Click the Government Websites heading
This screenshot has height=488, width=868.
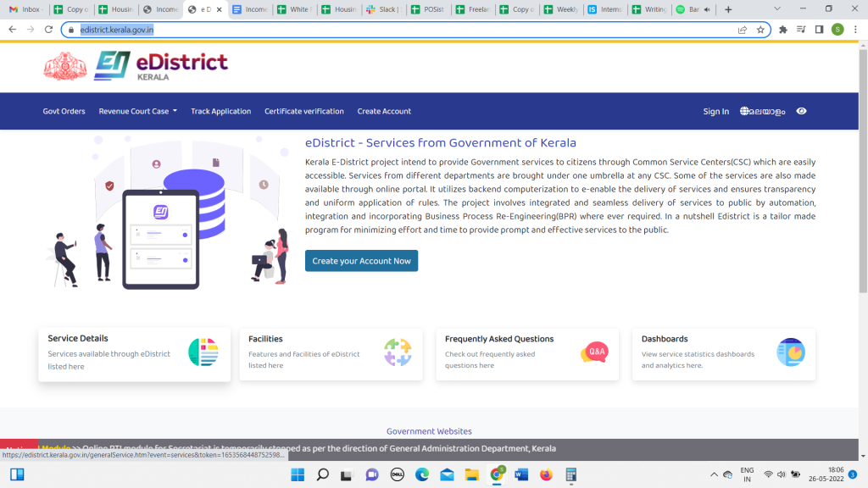(x=429, y=431)
